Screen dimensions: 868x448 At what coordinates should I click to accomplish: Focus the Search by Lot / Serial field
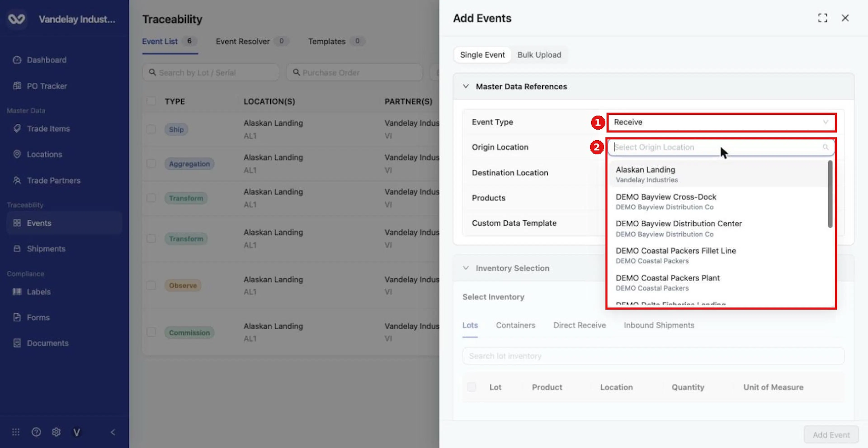point(211,72)
